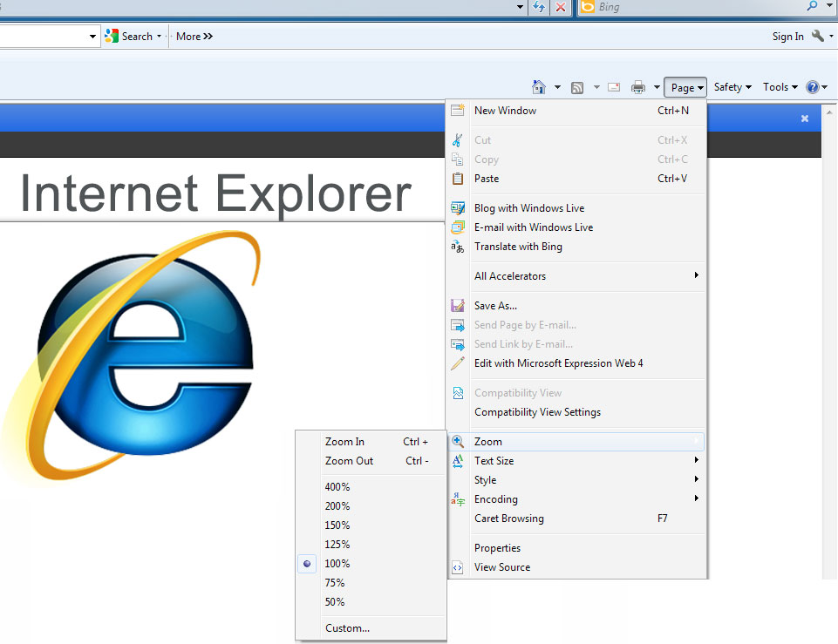838x644 pixels.
Task: Click the New Window icon
Action: [x=458, y=110]
